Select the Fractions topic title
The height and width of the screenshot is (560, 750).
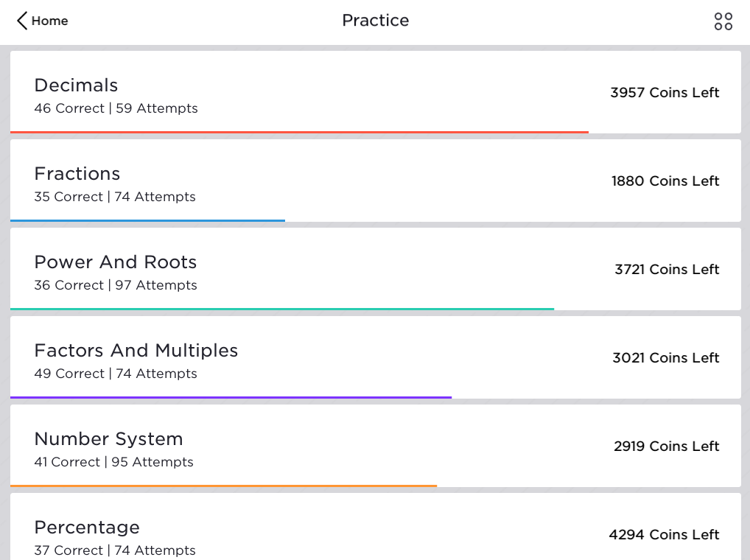click(77, 174)
